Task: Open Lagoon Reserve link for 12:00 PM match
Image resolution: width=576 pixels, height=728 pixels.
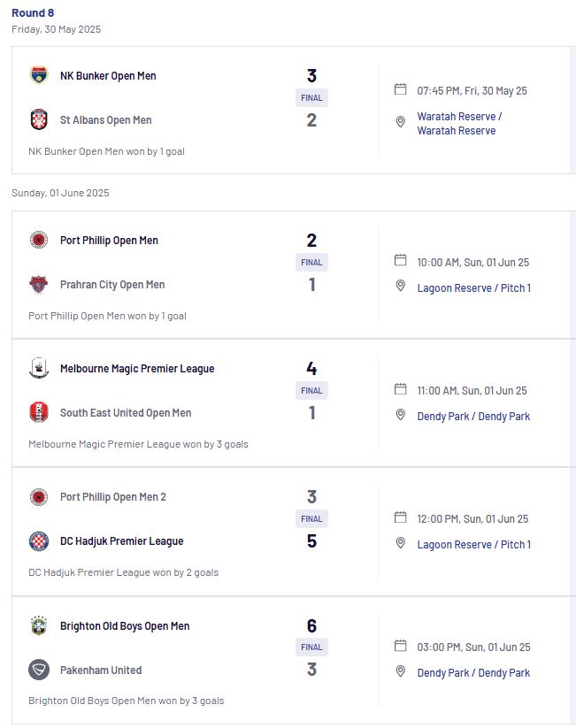Action: [x=474, y=545]
